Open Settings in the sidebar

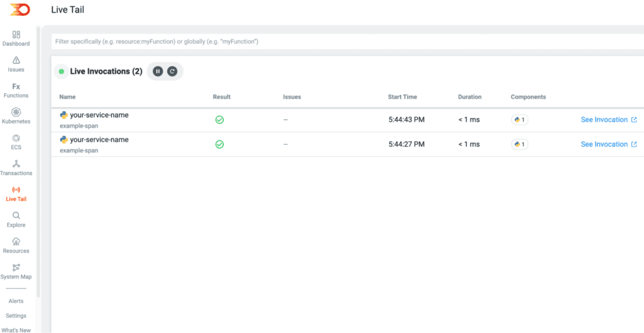tap(16, 316)
